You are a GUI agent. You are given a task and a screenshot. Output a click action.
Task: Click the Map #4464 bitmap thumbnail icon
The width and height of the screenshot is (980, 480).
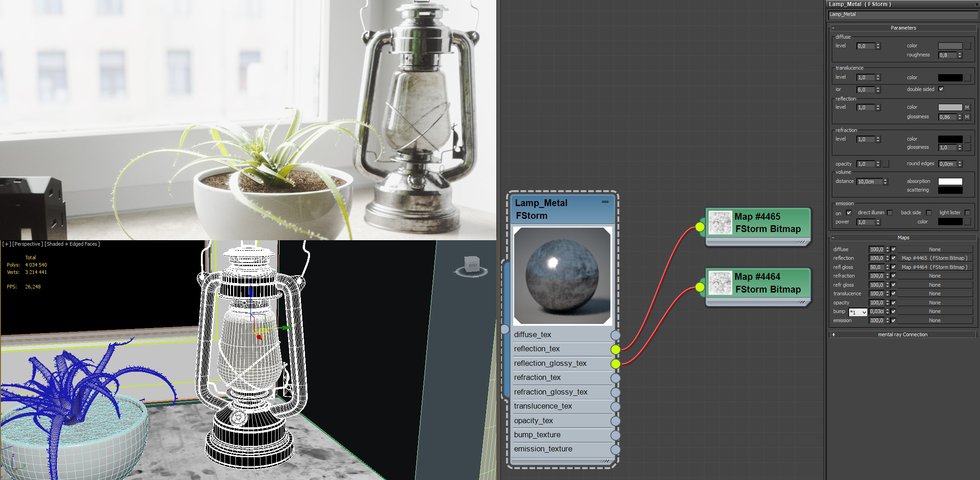720,283
